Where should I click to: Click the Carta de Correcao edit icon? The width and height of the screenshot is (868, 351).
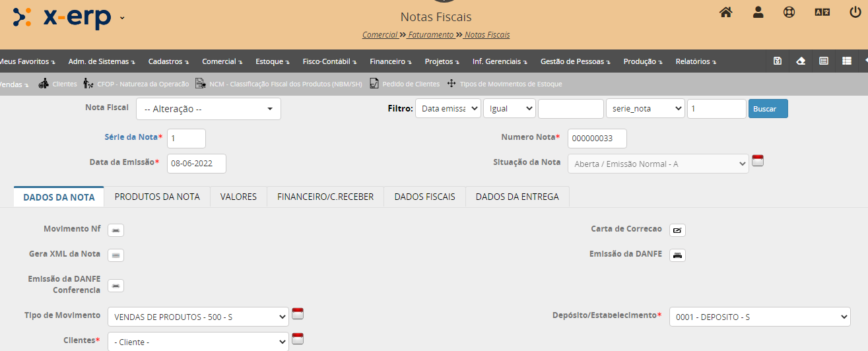pyautogui.click(x=677, y=230)
